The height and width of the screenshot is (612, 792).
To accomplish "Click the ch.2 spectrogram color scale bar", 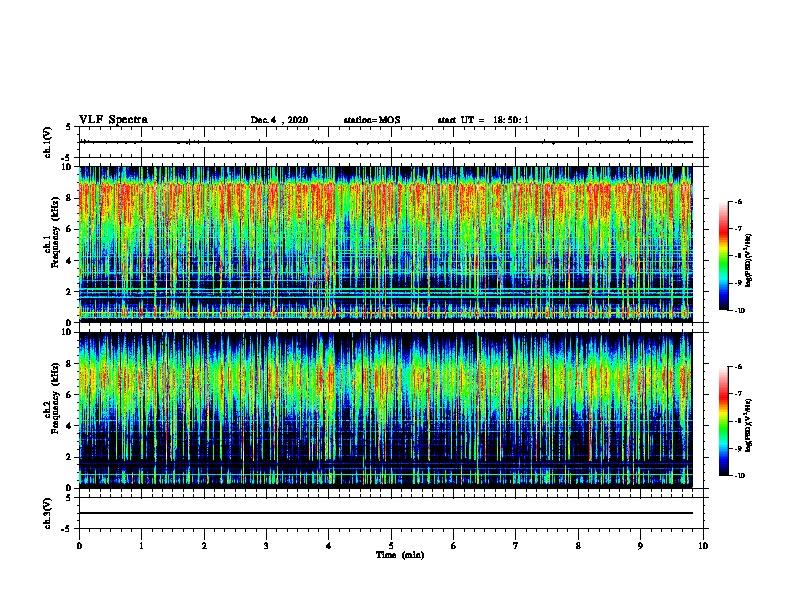I will pyautogui.click(x=724, y=421).
